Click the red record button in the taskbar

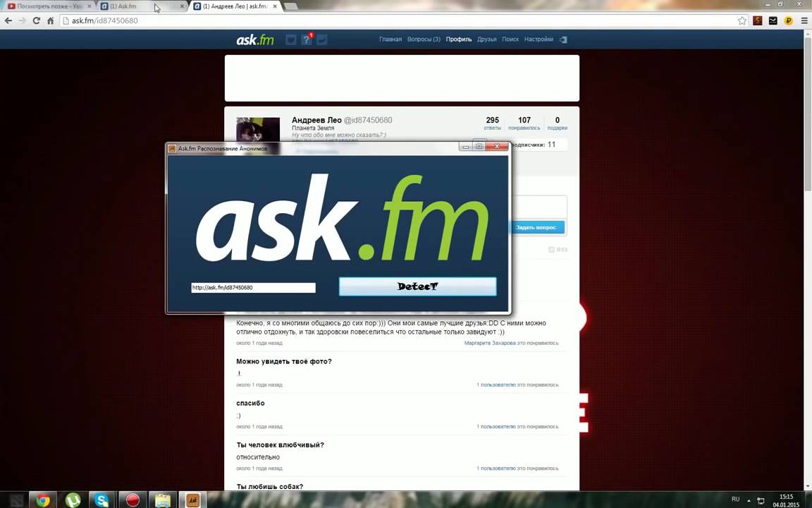tap(133, 500)
